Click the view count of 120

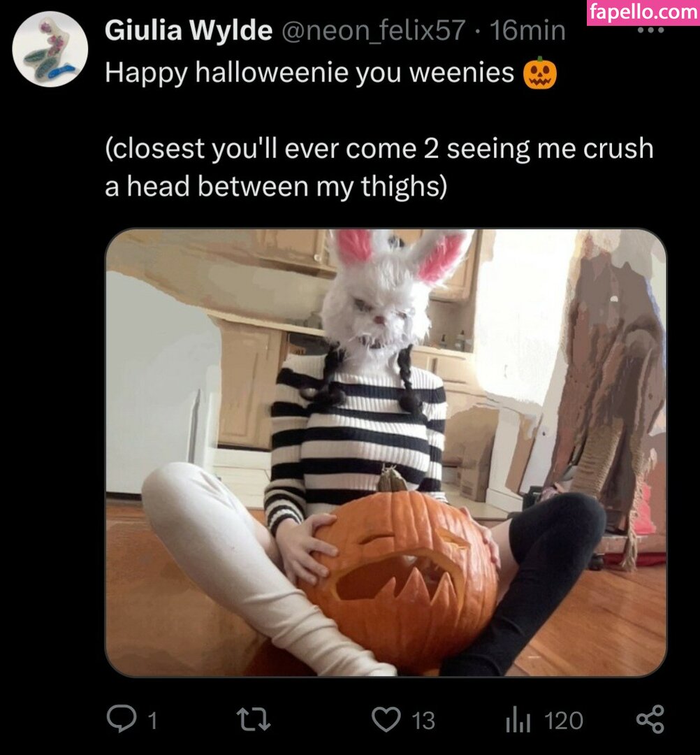563,721
